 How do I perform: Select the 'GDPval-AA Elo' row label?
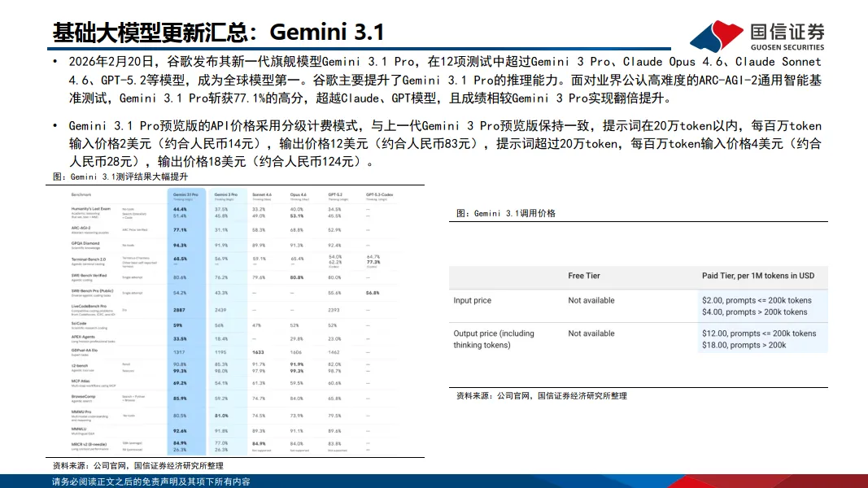click(84, 351)
